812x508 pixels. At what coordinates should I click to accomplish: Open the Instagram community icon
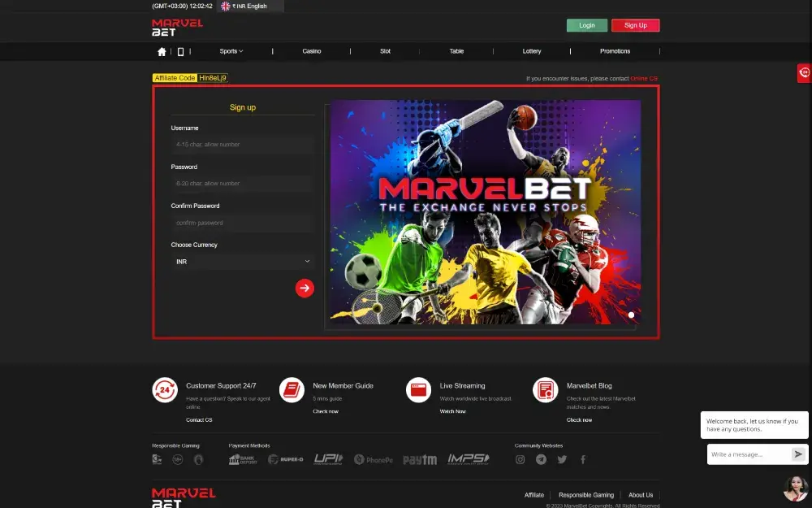click(x=520, y=460)
